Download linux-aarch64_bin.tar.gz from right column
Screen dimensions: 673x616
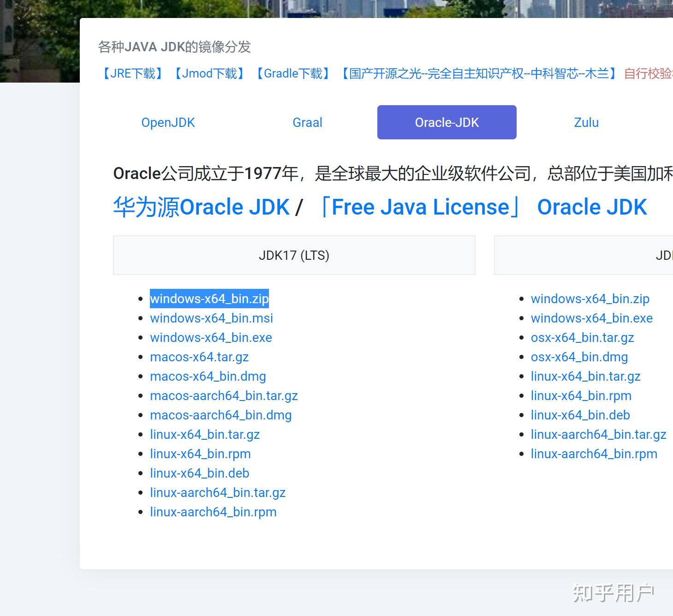pyautogui.click(x=598, y=434)
